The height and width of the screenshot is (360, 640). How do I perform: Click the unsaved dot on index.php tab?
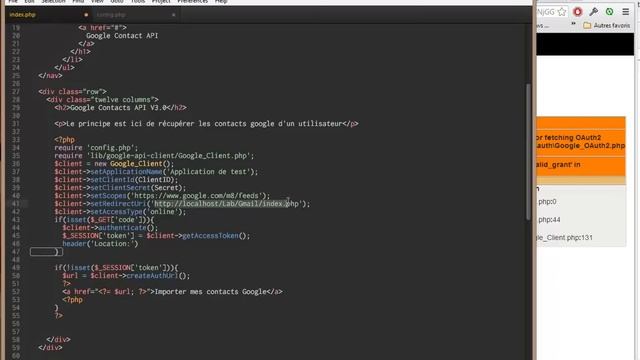coord(86,15)
